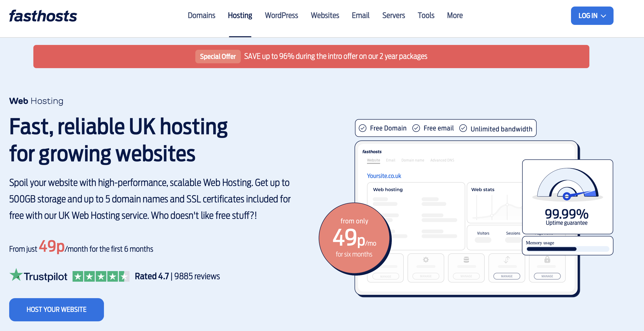644x331 pixels.
Task: Open the WordPress menu
Action: point(281,15)
